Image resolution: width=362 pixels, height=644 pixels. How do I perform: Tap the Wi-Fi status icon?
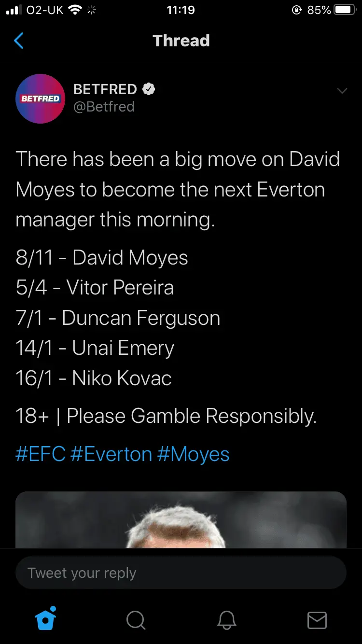75,10
